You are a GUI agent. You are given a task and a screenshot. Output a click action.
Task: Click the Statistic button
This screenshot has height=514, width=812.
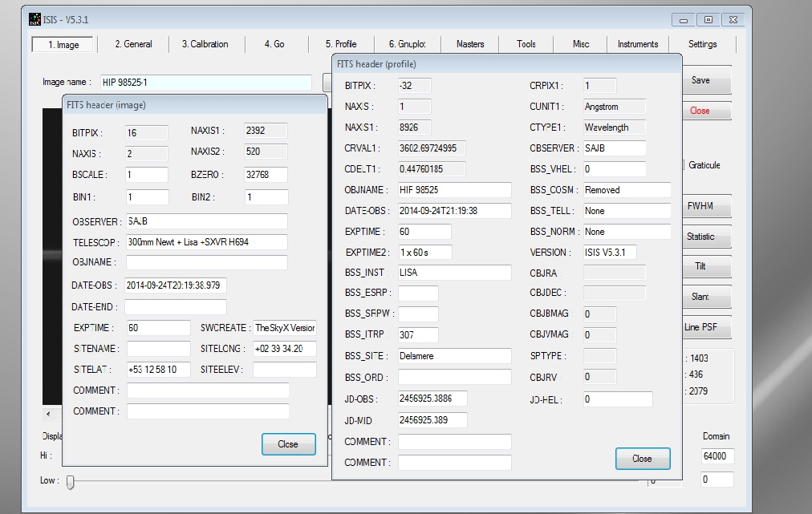point(706,237)
